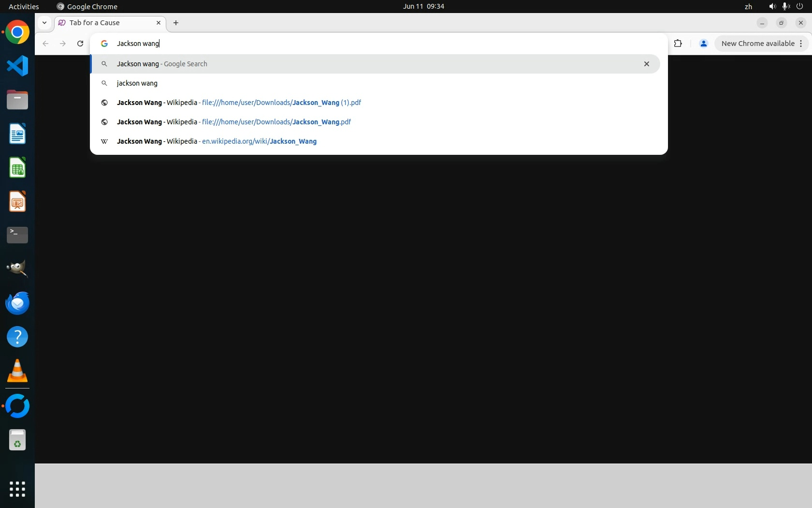812x508 pixels.
Task: Close the 'Tab for a Cause' tab
Action: click(x=158, y=23)
